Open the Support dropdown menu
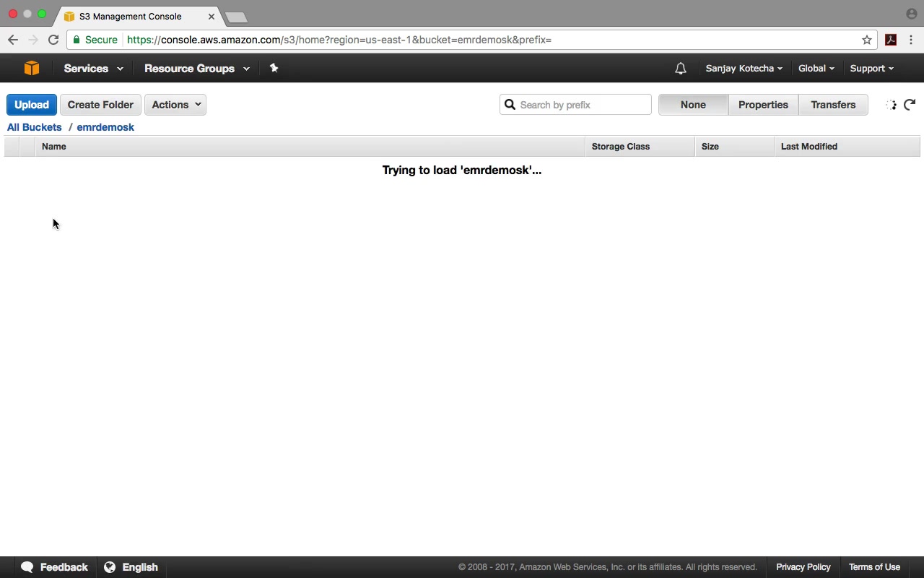924x578 pixels. pos(872,69)
